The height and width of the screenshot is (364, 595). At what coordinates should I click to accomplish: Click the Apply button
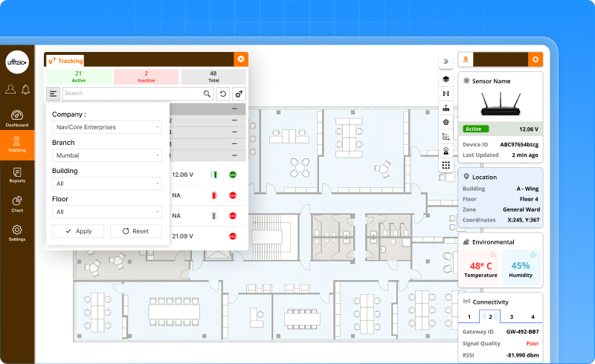click(78, 231)
